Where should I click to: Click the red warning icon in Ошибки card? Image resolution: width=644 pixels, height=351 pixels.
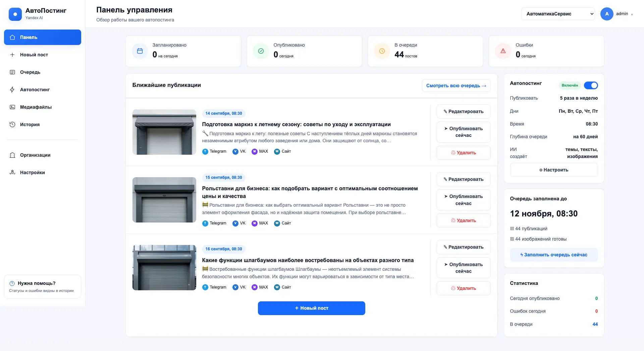[503, 51]
